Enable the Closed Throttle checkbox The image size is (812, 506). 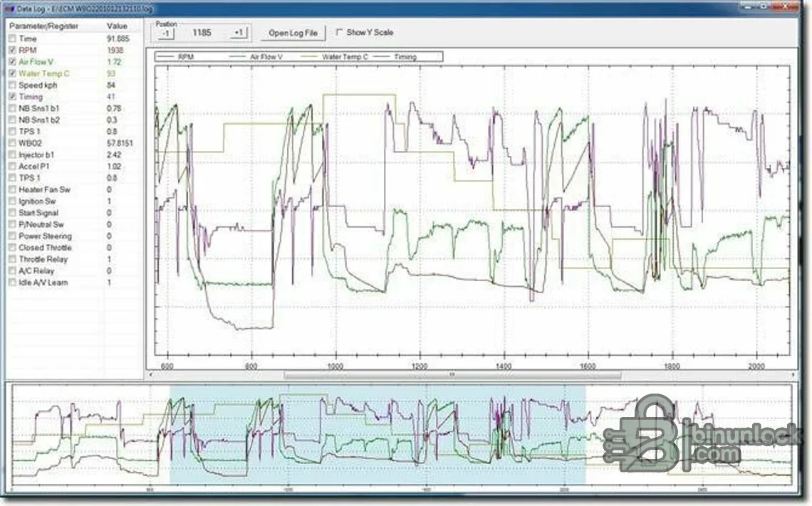click(x=12, y=248)
